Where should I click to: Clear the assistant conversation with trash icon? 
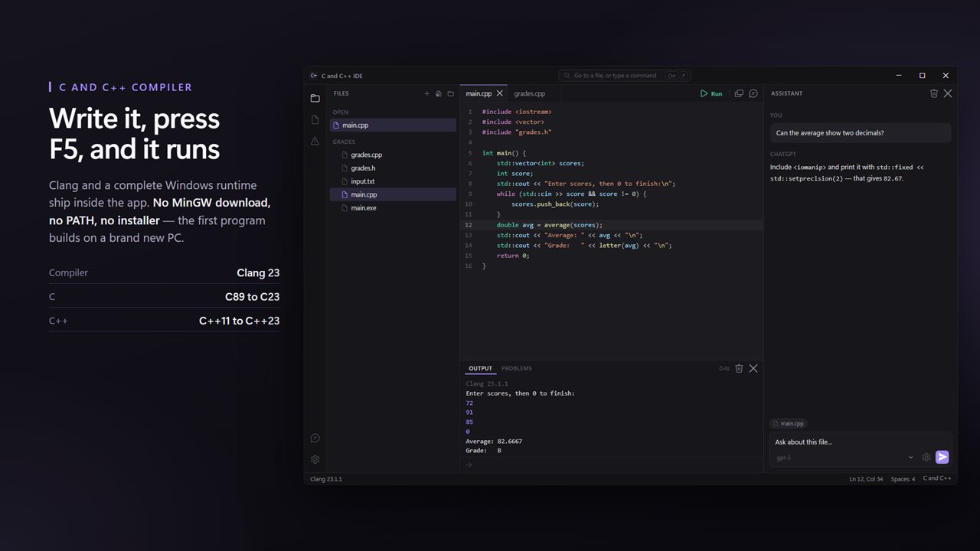(934, 93)
